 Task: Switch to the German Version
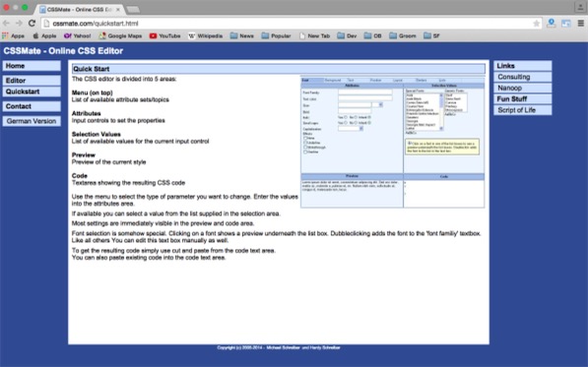pyautogui.click(x=32, y=121)
